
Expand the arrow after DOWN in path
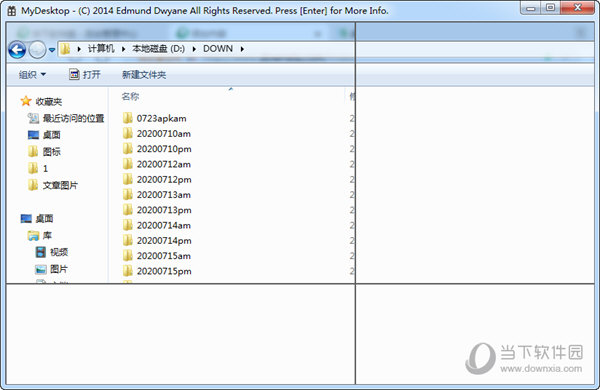(242, 49)
